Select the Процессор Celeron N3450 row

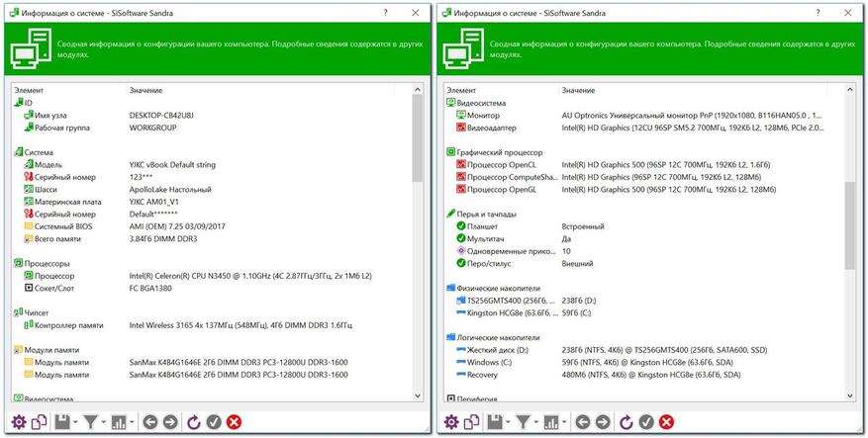point(211,276)
